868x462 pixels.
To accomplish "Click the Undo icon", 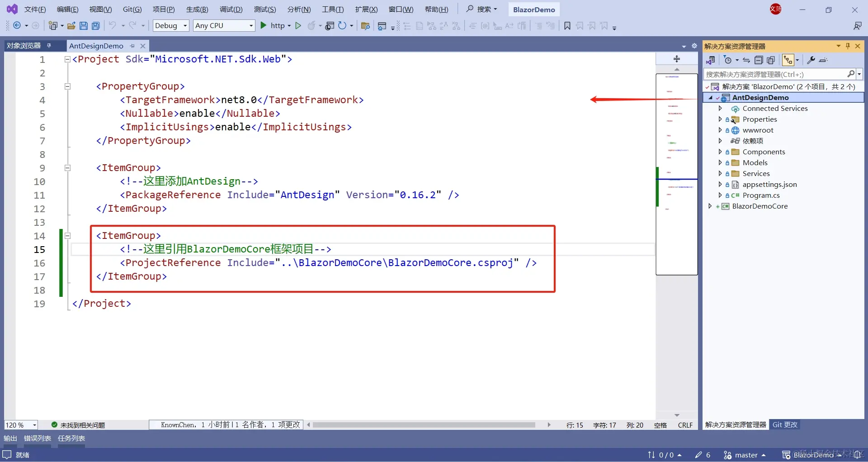I will pos(113,26).
